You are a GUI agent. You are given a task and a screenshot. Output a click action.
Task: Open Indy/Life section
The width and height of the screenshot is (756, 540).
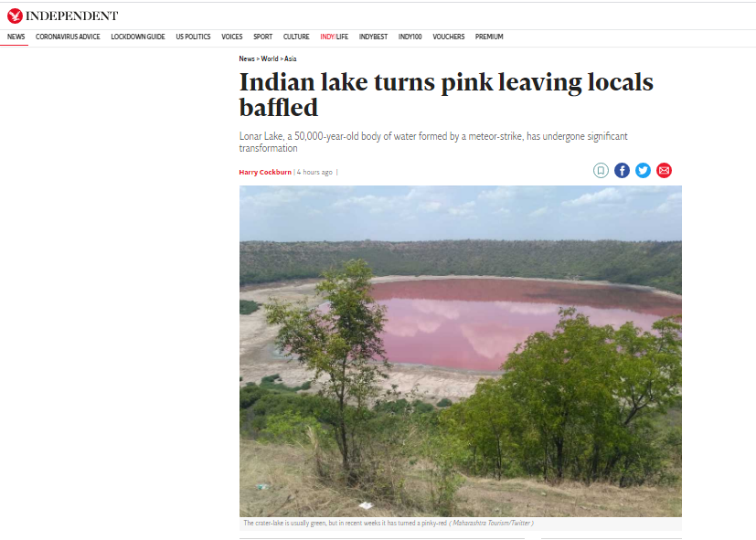(x=335, y=37)
